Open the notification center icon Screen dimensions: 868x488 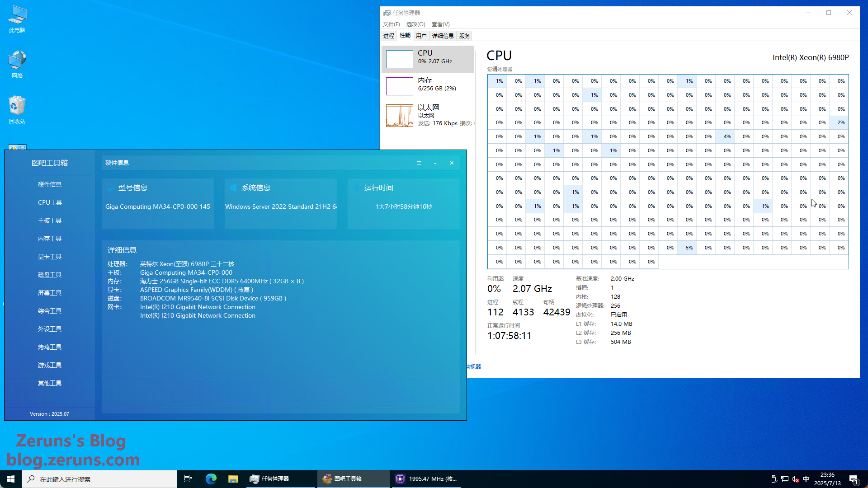854,479
